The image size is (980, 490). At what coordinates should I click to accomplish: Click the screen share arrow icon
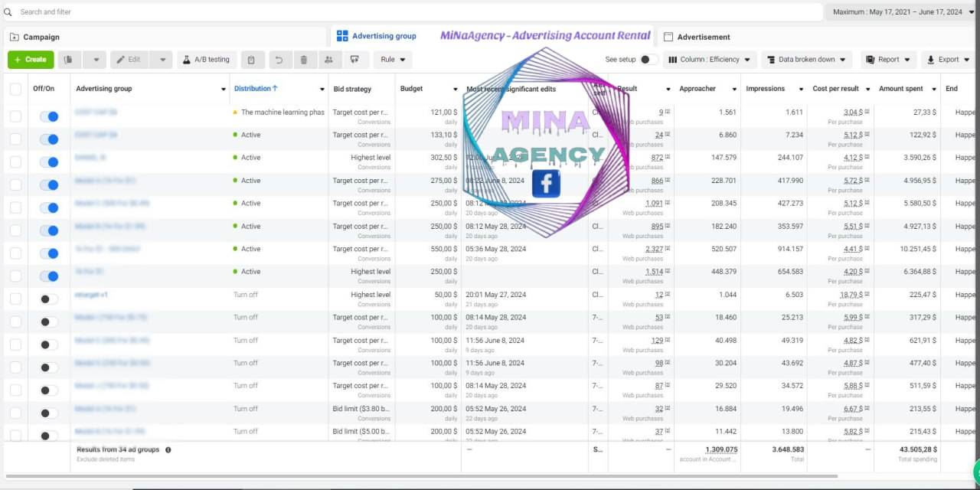tap(354, 60)
